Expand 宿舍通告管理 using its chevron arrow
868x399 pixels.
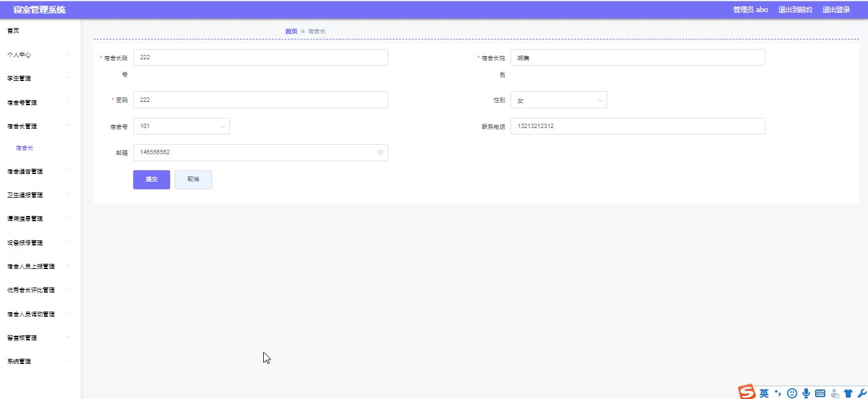pyautogui.click(x=68, y=171)
